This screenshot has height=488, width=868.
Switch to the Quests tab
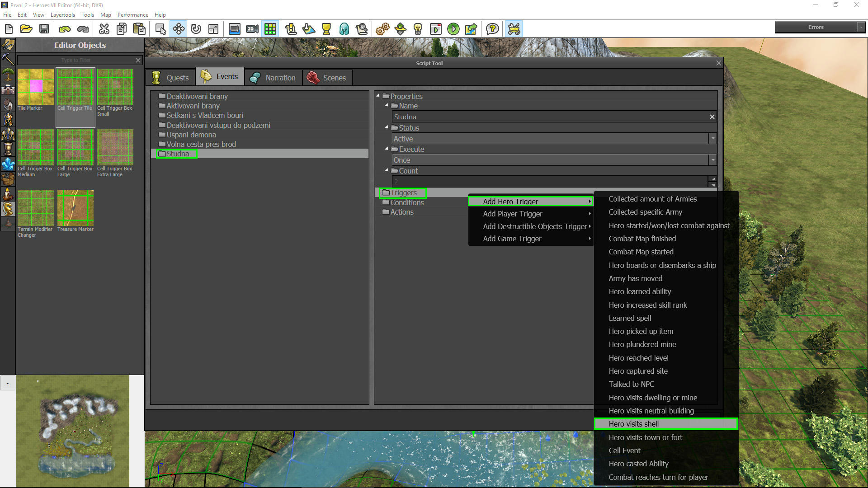click(x=170, y=78)
